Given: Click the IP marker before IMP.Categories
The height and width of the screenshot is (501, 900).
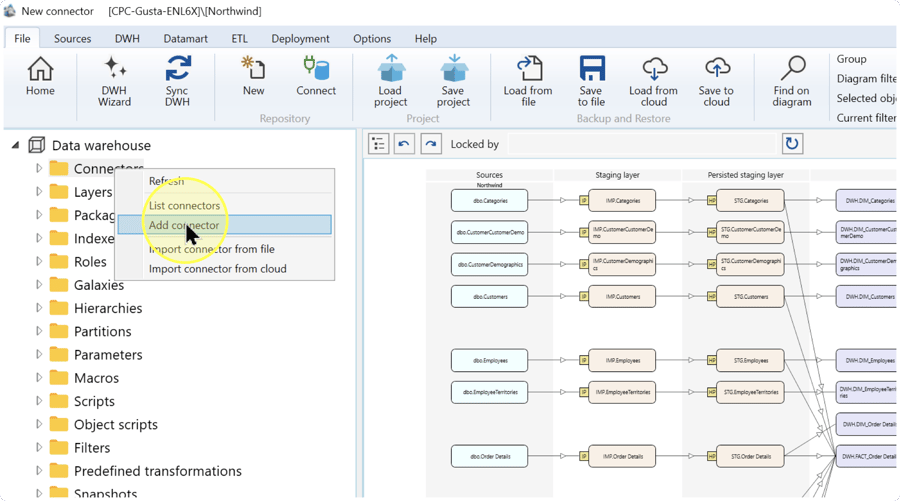Looking at the screenshot, I should click(x=583, y=200).
